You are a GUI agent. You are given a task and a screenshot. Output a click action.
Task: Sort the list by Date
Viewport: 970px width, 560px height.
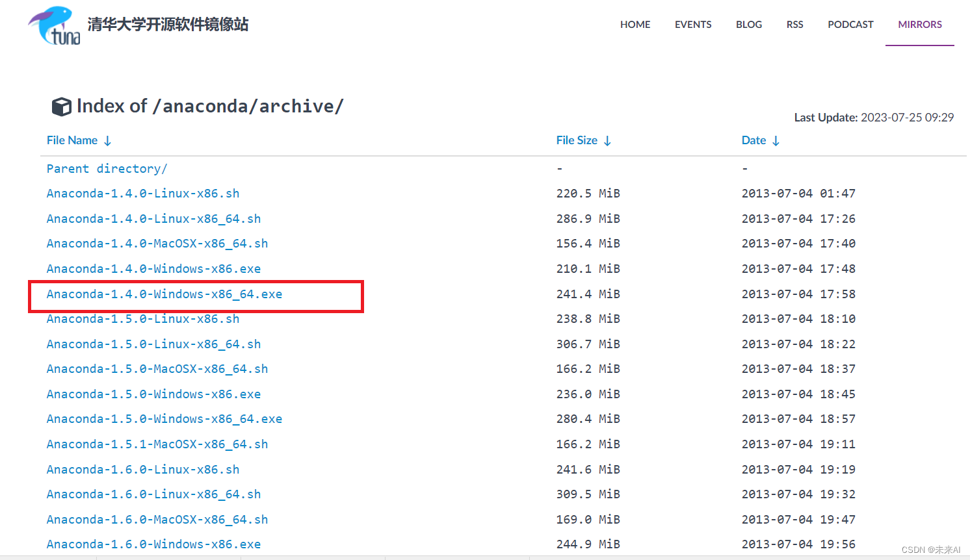(754, 140)
